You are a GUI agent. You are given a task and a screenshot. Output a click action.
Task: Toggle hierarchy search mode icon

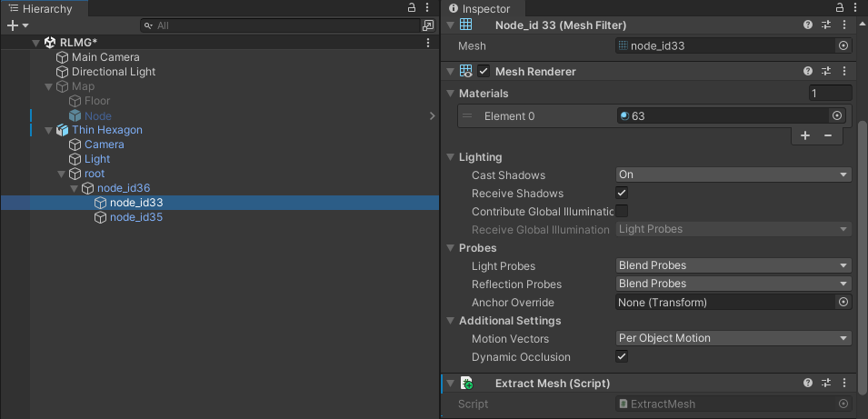[x=428, y=25]
